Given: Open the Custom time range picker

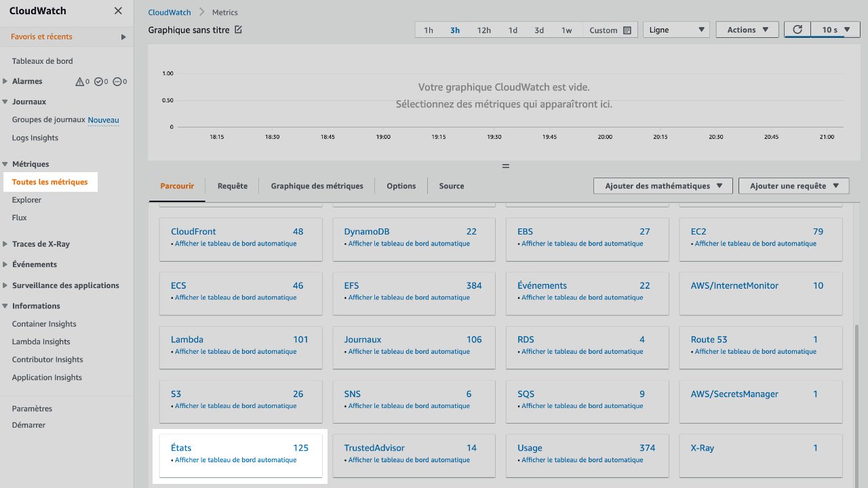Looking at the screenshot, I should click(610, 30).
